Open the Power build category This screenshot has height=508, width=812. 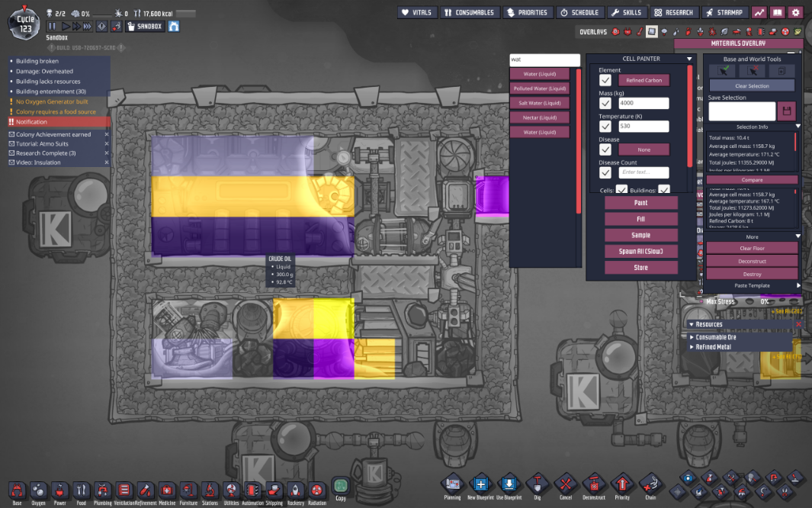click(60, 491)
